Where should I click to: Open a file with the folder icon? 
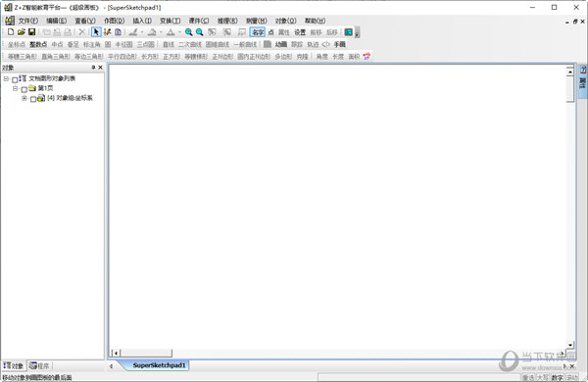pos(22,32)
